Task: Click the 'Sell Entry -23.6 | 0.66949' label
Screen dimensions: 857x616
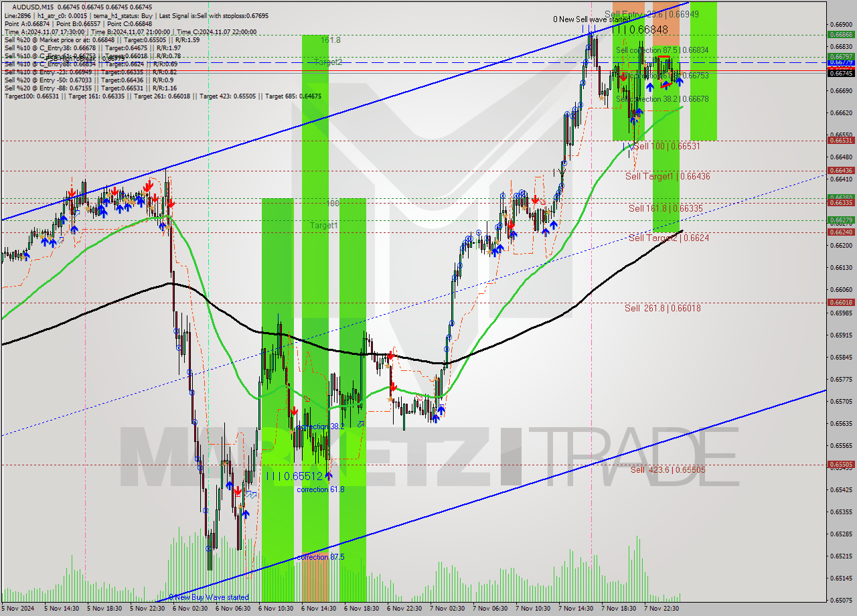Action: pos(651,14)
